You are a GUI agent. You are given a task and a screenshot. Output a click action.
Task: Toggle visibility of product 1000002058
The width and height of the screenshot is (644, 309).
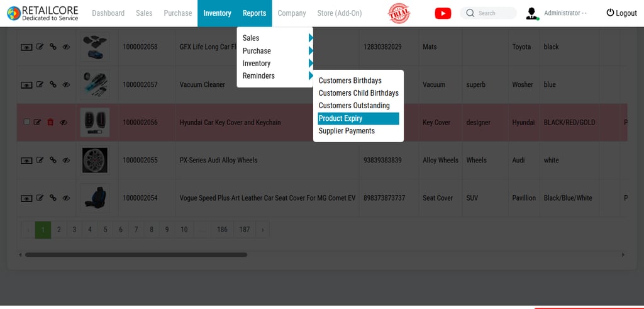click(x=66, y=47)
